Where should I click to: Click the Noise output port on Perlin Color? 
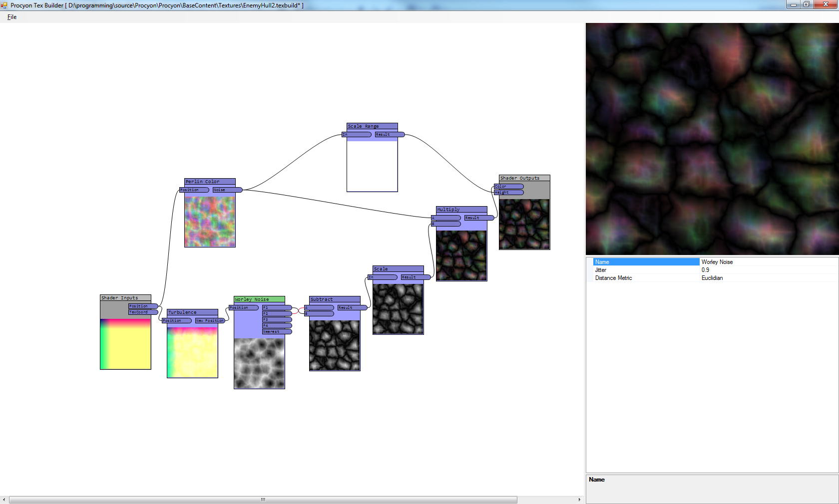coord(227,190)
